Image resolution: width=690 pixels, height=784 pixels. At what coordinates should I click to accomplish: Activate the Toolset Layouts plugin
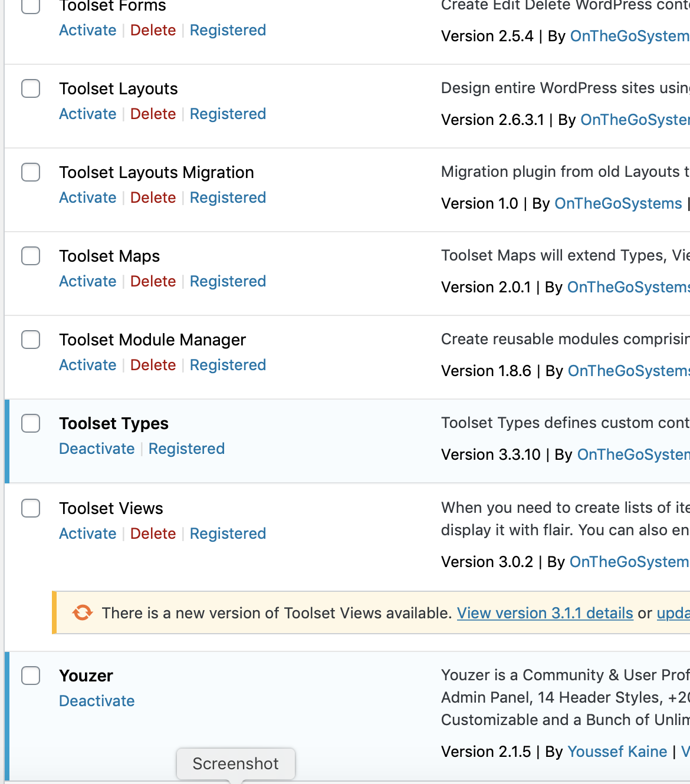tap(88, 114)
